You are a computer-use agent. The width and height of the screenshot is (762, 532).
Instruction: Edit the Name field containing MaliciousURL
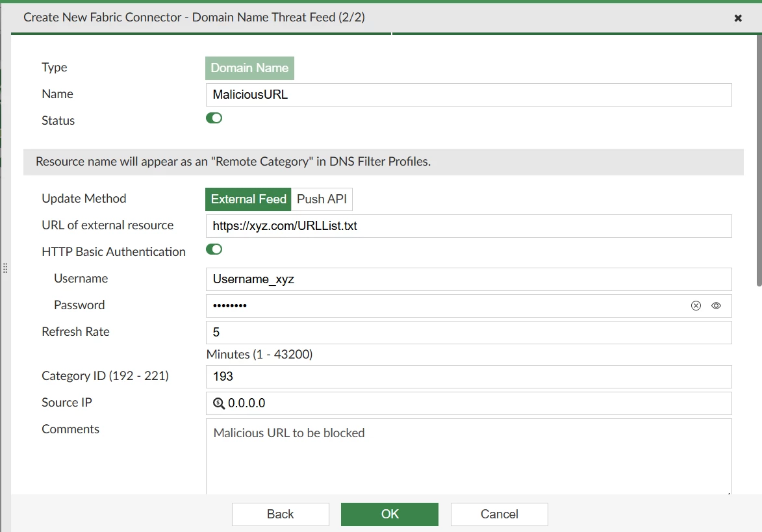click(x=468, y=95)
